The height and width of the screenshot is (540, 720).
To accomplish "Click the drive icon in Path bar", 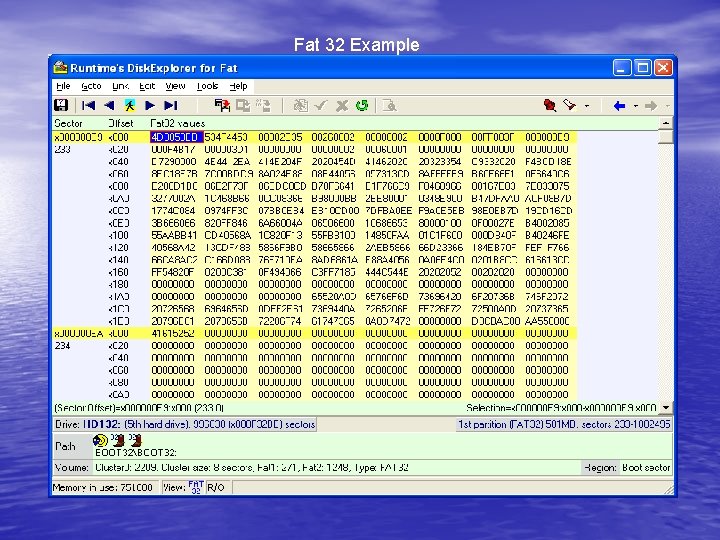I will pyautogui.click(x=100, y=441).
